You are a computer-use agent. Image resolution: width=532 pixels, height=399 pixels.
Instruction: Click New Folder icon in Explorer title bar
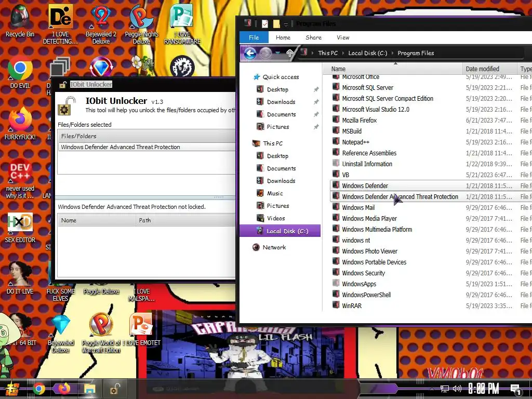[276, 24]
